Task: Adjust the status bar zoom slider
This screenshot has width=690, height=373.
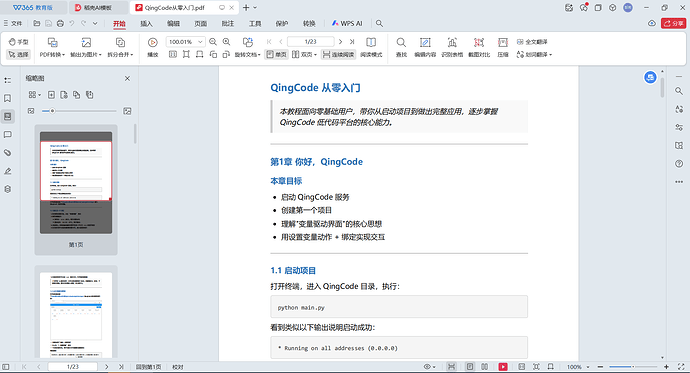Action: click(633, 367)
